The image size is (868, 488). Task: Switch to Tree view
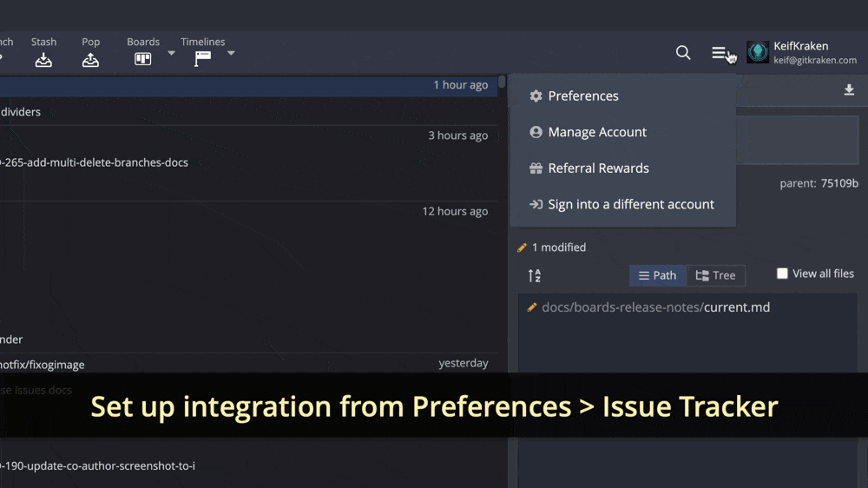point(716,275)
